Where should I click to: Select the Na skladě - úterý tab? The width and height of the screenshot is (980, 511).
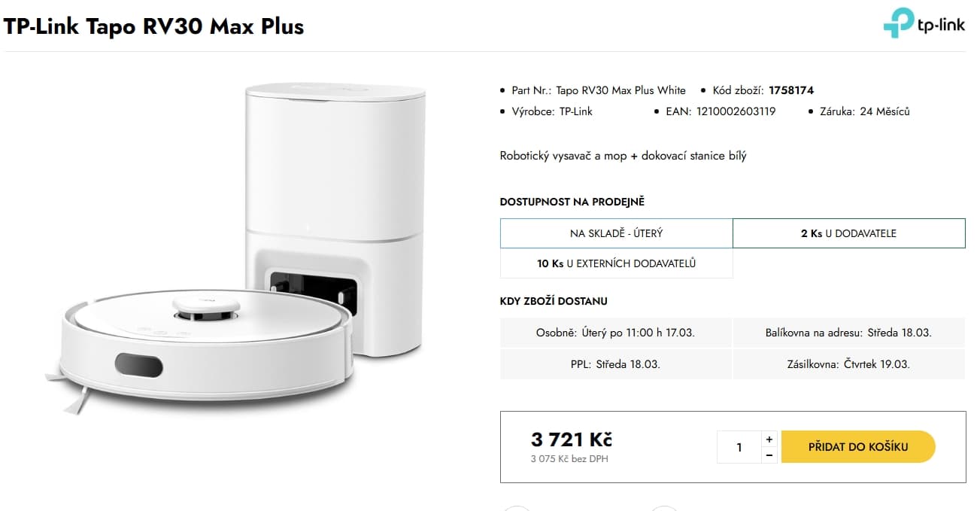(x=616, y=233)
